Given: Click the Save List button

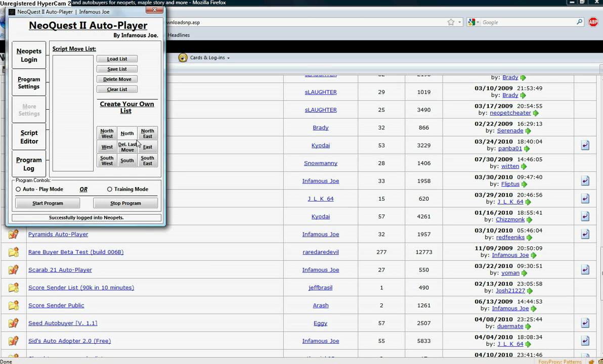Looking at the screenshot, I should coord(117,69).
